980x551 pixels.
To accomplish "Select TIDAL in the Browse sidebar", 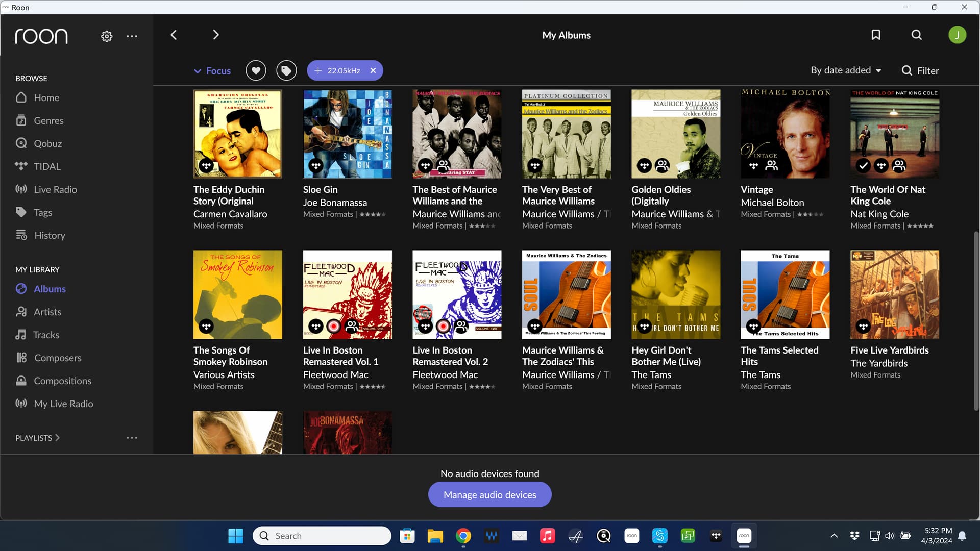I will tap(46, 166).
